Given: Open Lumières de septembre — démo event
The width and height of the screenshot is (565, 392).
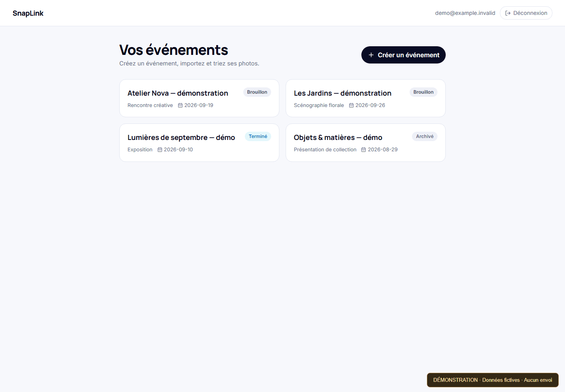Looking at the screenshot, I should tap(199, 143).
